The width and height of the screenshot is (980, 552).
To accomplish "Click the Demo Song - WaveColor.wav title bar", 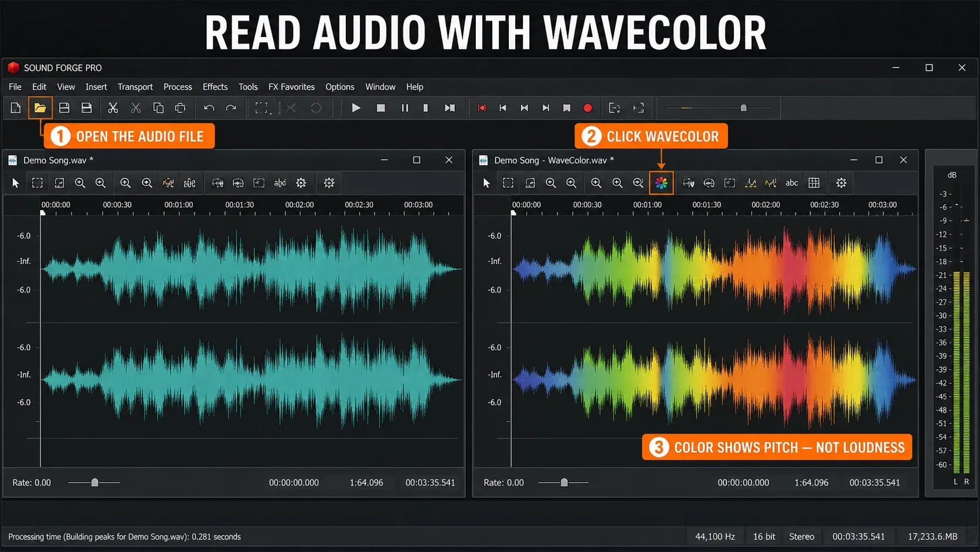I will 695,160.
